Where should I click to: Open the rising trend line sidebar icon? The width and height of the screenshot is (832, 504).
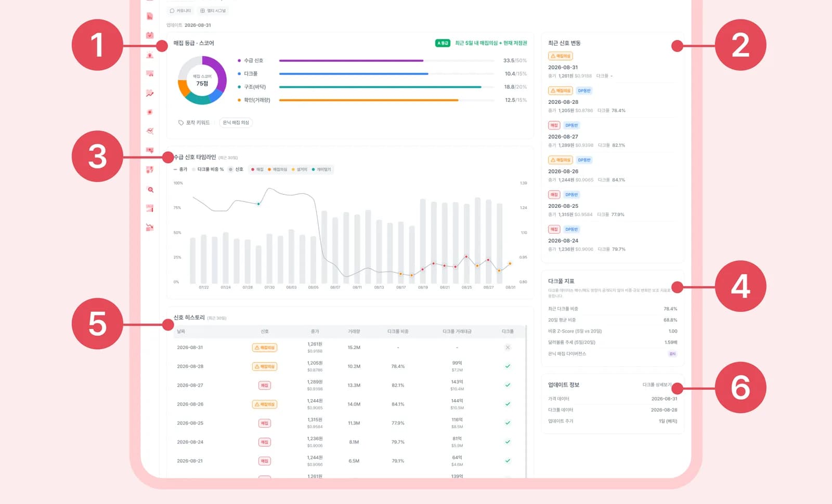click(x=150, y=94)
